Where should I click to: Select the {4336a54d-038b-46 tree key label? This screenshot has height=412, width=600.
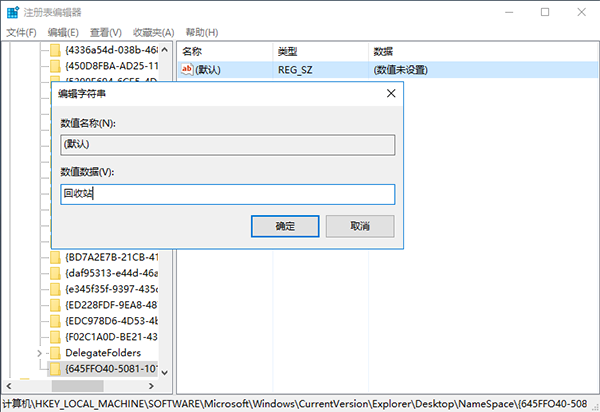(x=111, y=50)
